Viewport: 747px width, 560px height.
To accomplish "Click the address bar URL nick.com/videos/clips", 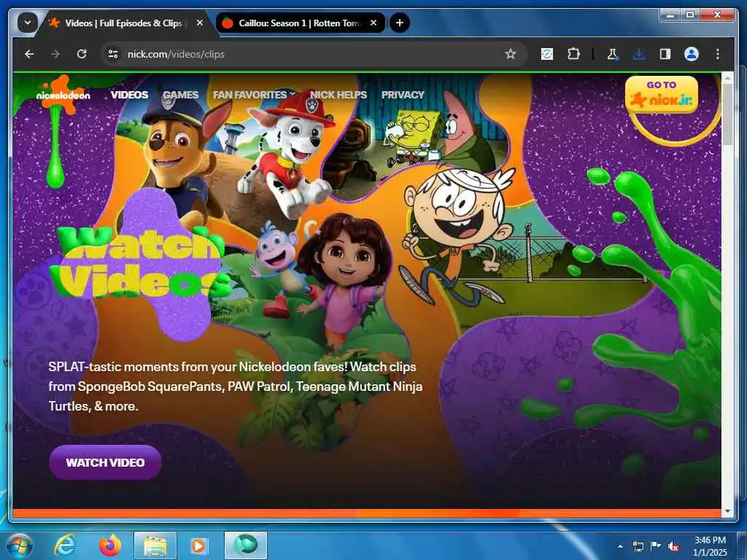I will [x=176, y=54].
